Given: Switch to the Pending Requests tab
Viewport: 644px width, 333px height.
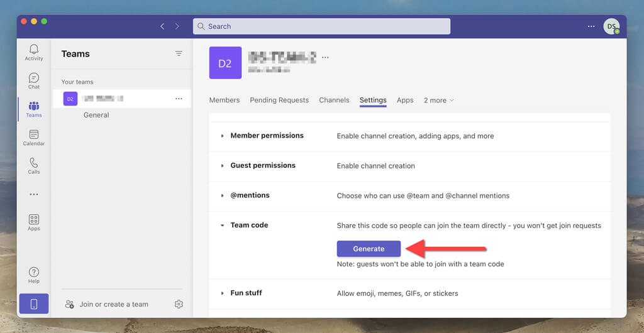Looking at the screenshot, I should coord(279,101).
